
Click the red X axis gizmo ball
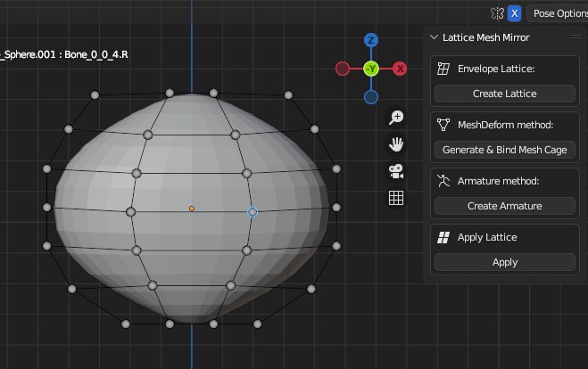(400, 69)
